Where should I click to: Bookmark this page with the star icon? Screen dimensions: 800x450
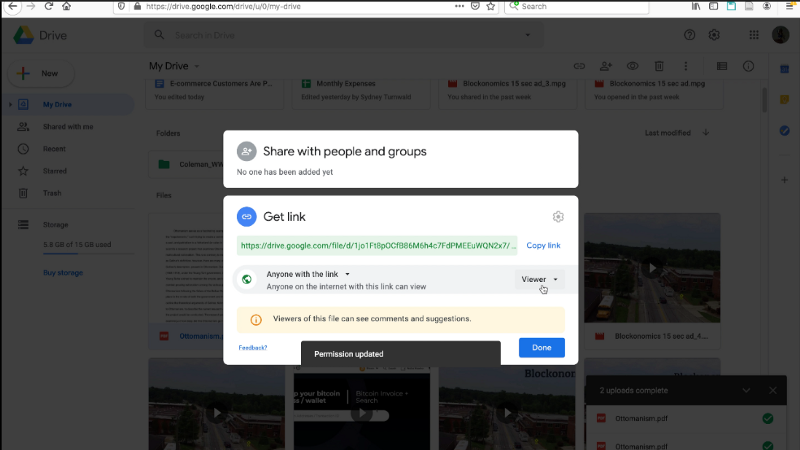491,6
